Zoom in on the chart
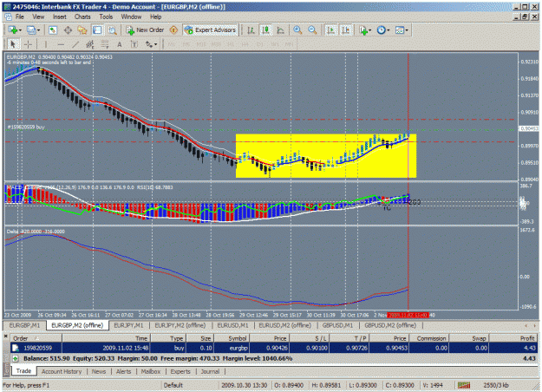This screenshot has height=392, width=542. (297, 30)
